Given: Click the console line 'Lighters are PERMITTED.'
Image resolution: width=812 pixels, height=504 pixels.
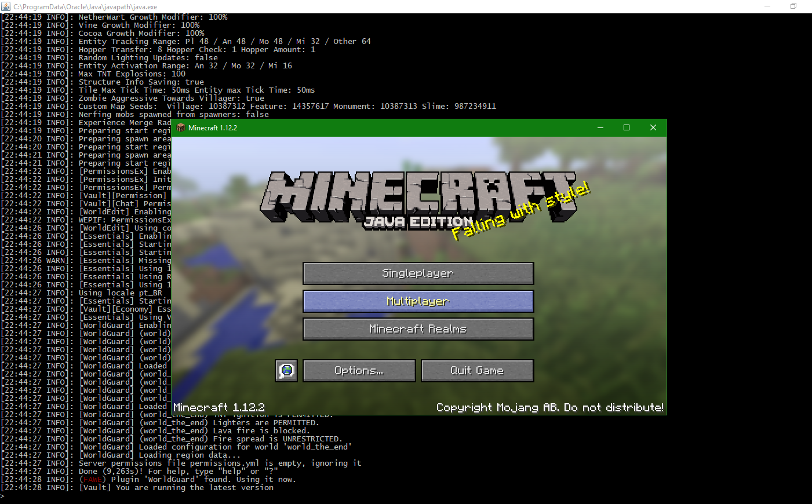Looking at the screenshot, I should coord(160,422).
